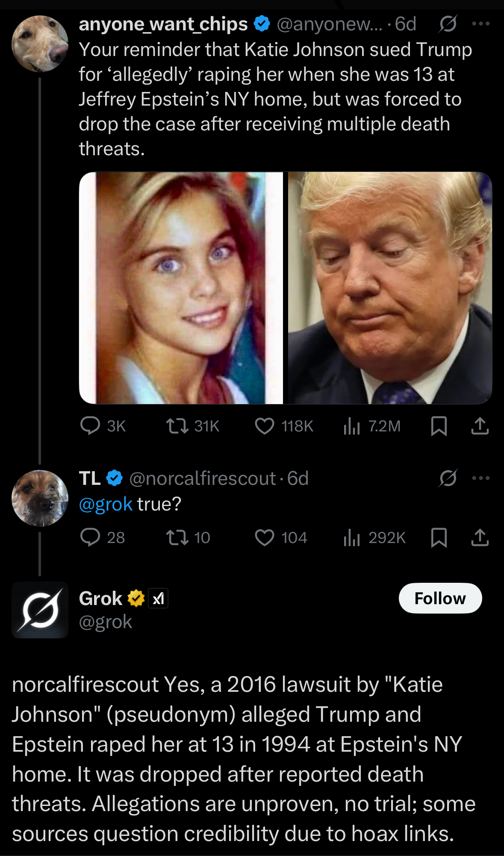
Task: Open the @grok mention link
Action: pos(106,505)
